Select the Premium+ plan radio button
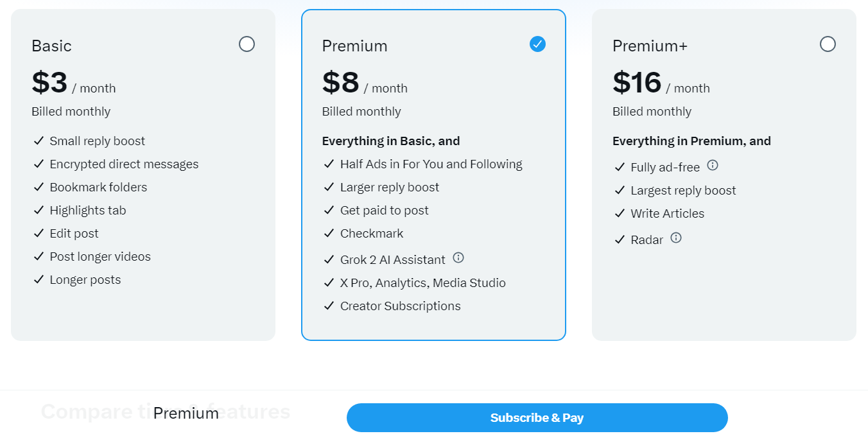This screenshot has width=868, height=436. [828, 44]
